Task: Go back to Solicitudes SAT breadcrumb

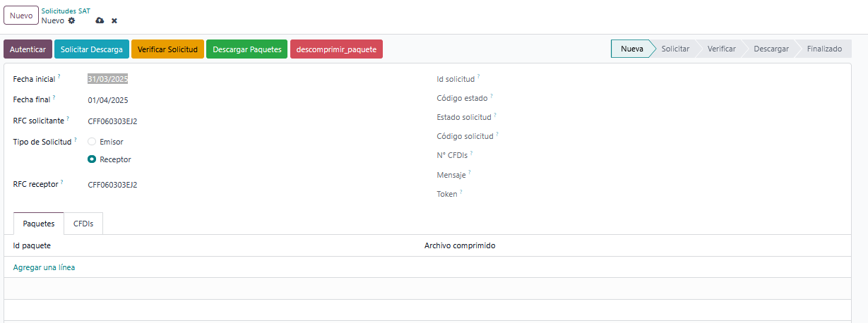Action: click(x=66, y=11)
